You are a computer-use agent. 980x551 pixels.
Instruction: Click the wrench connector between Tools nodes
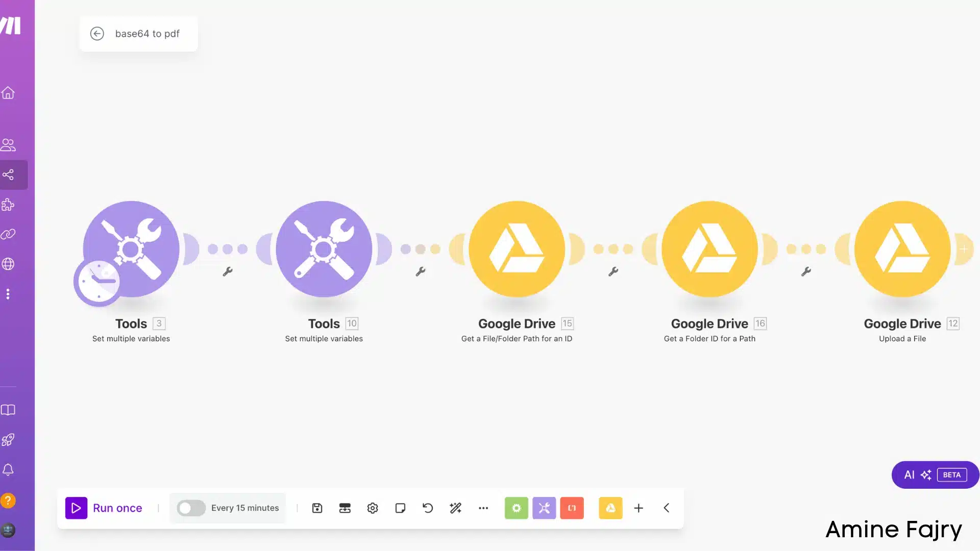(228, 271)
